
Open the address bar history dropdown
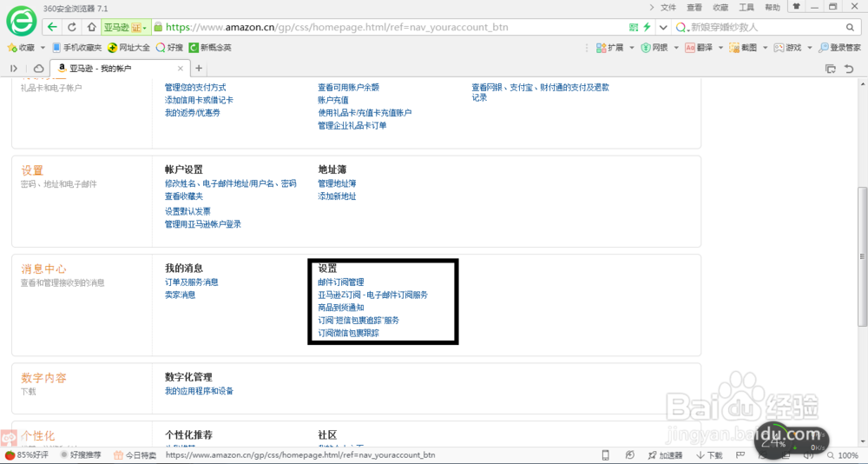[663, 27]
